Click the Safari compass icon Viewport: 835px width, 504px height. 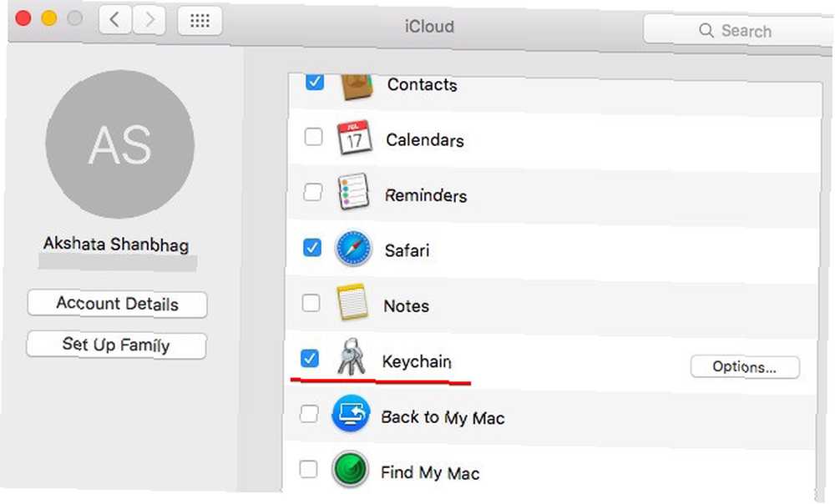(x=353, y=248)
